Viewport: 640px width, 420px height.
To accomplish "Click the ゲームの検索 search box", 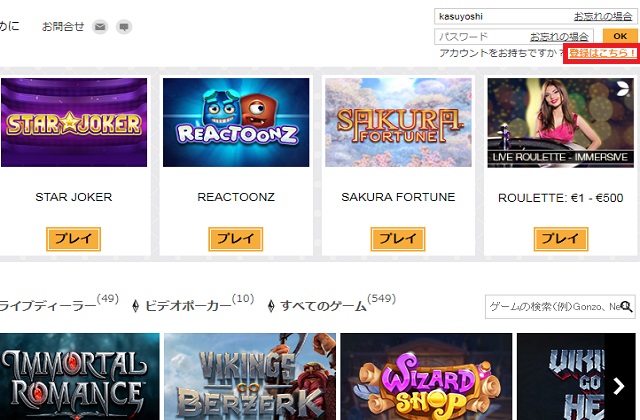I will click(x=560, y=307).
